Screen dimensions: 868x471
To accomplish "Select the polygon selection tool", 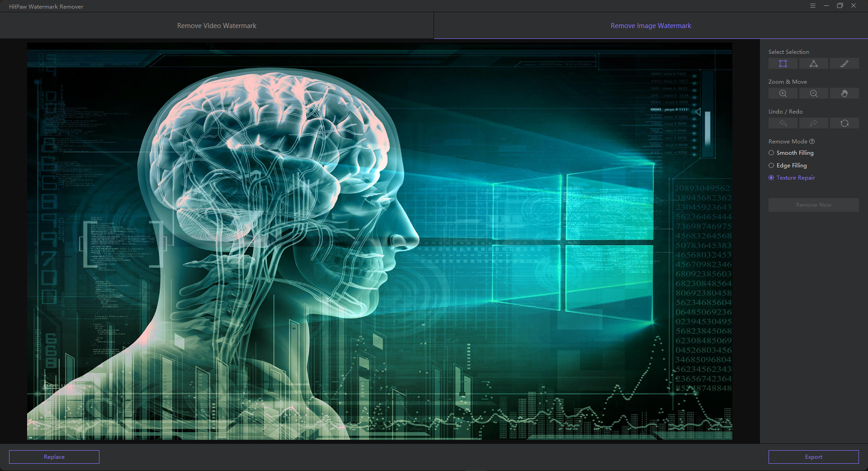I will click(813, 64).
